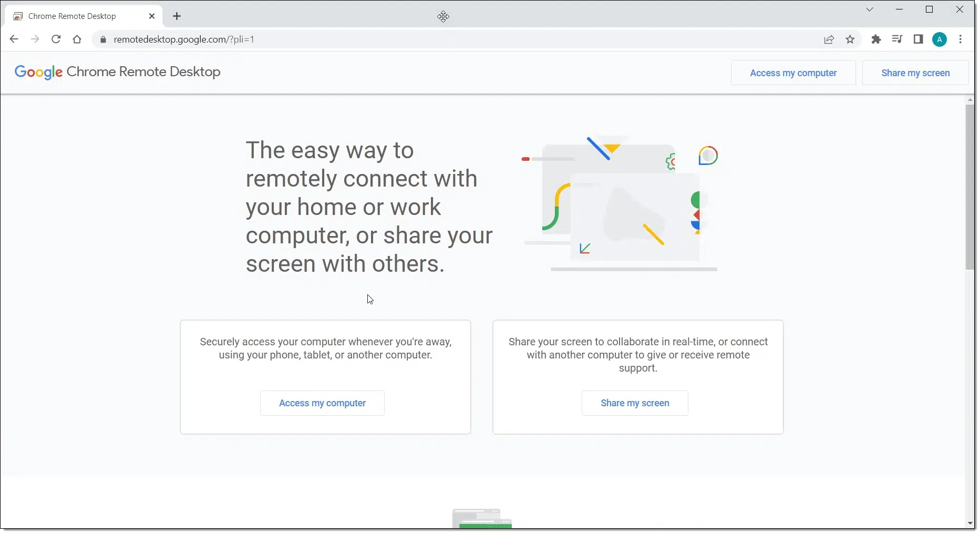The image size is (980, 534).
Task: Toggle the browser side panel icon
Action: coord(919,39)
